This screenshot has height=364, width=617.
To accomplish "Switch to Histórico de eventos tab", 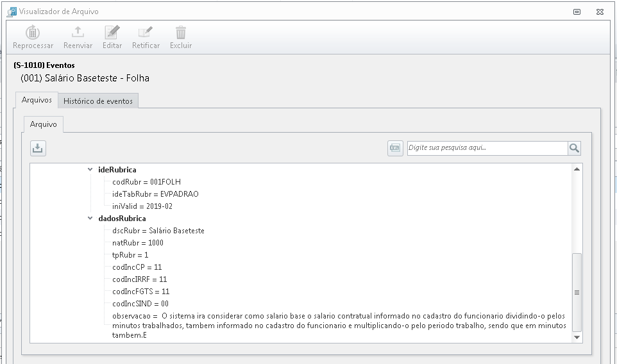I will (x=98, y=101).
